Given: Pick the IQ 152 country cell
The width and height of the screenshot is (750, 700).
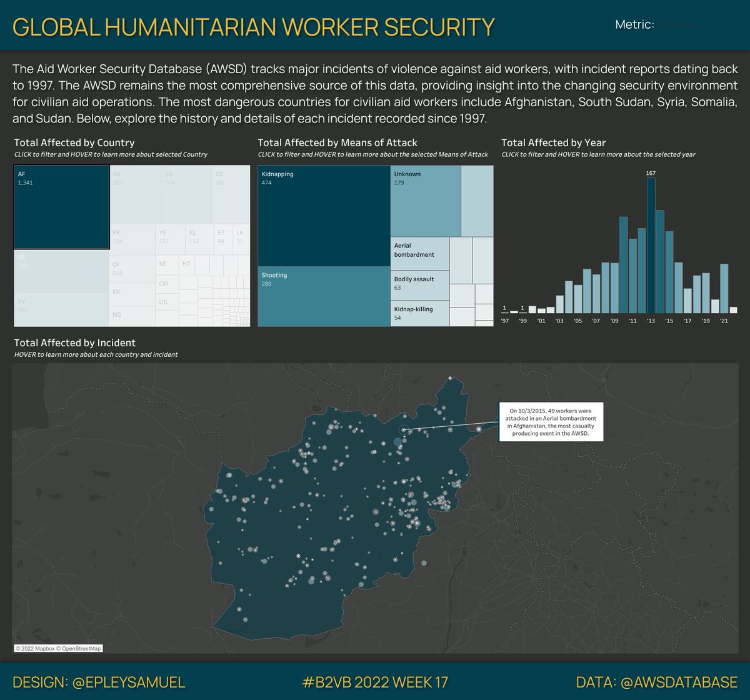Looking at the screenshot, I should 200,240.
